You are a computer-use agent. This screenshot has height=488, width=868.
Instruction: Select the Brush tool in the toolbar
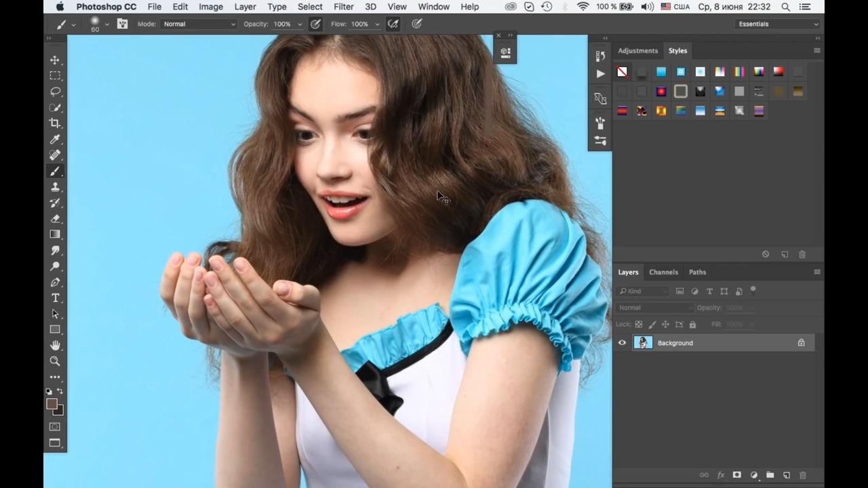pos(55,171)
